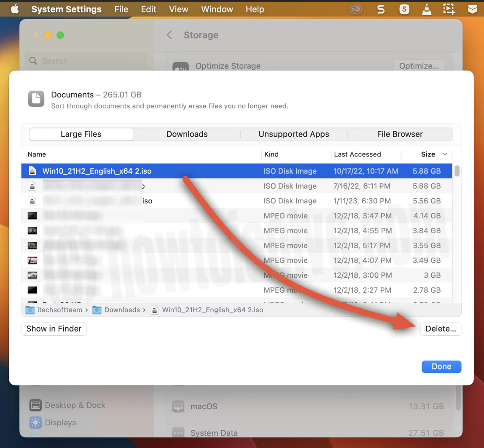Click the Done button
The width and height of the screenshot is (484, 448).
tap(441, 367)
